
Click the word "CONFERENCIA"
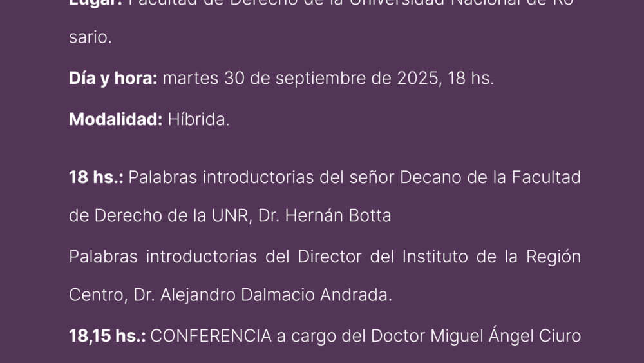(211, 336)
